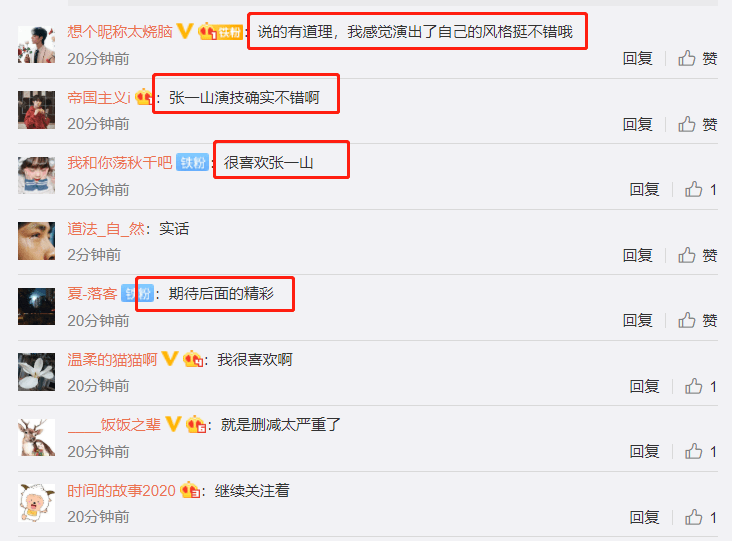
Task: Reply to 想个昵称太烧脑's comment
Action: point(638,59)
